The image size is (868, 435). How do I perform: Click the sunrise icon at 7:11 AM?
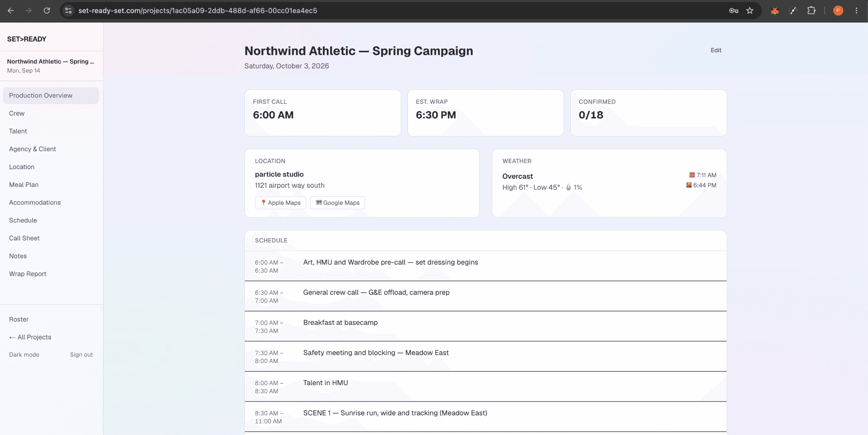(x=692, y=175)
